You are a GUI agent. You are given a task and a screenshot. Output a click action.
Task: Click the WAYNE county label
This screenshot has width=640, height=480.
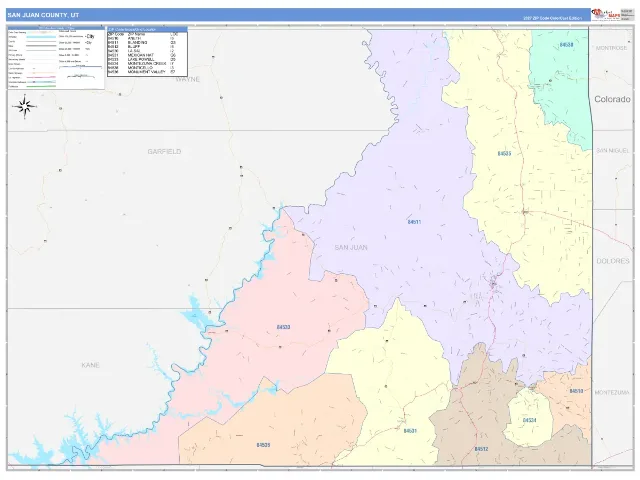pyautogui.click(x=188, y=79)
